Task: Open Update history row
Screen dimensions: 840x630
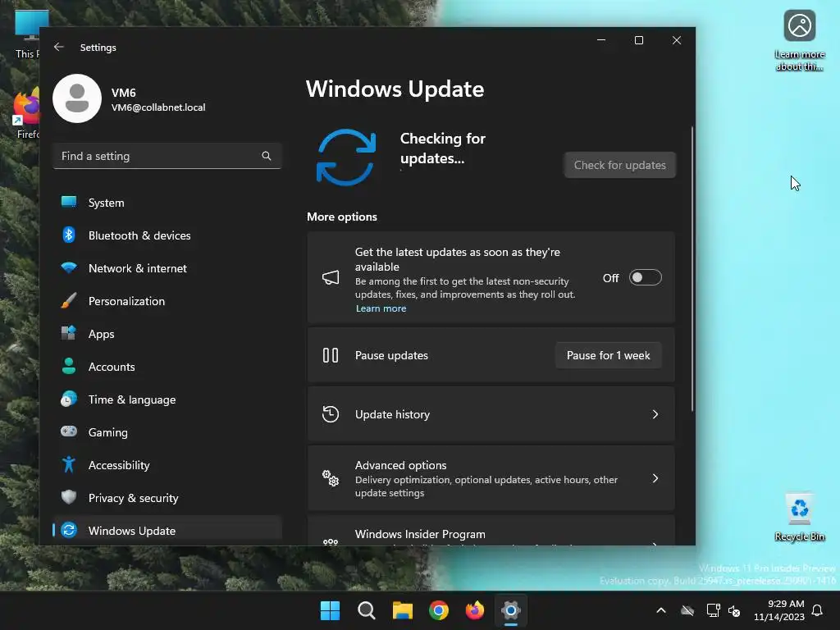Action: [491, 414]
